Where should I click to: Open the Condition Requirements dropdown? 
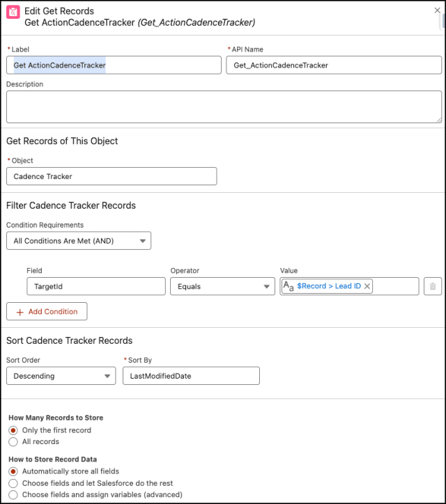[79, 241]
